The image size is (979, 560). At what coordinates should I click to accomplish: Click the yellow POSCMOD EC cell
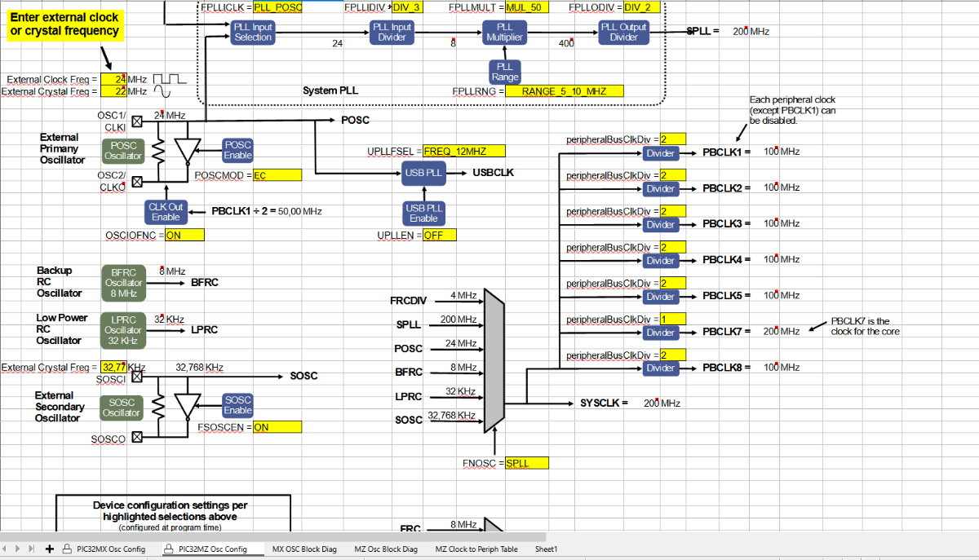pyautogui.click(x=277, y=175)
